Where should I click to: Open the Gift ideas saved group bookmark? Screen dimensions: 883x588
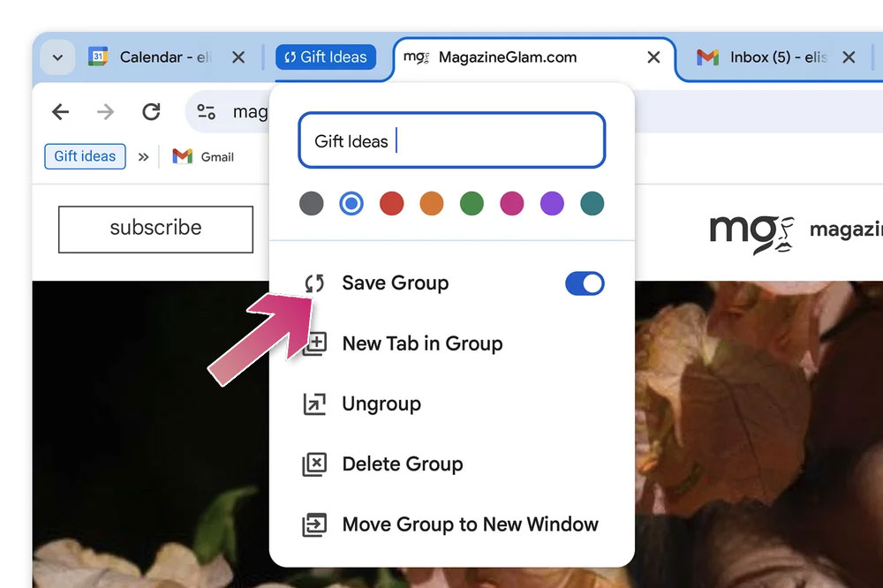(85, 156)
